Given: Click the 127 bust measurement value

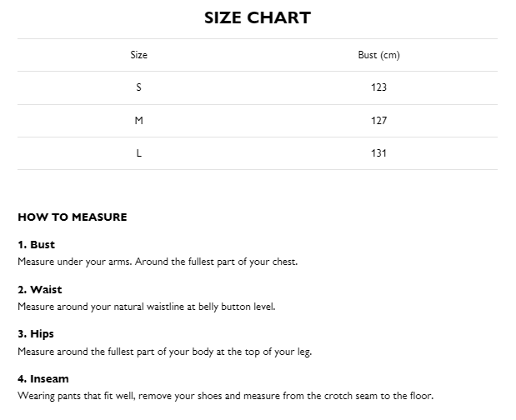Looking at the screenshot, I should click(x=378, y=121).
